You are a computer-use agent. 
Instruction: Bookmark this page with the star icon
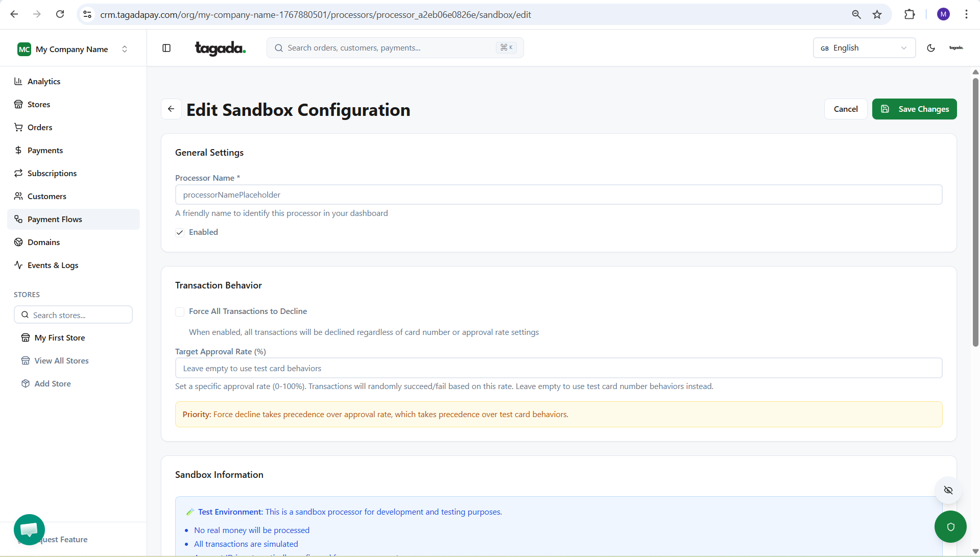tap(877, 14)
